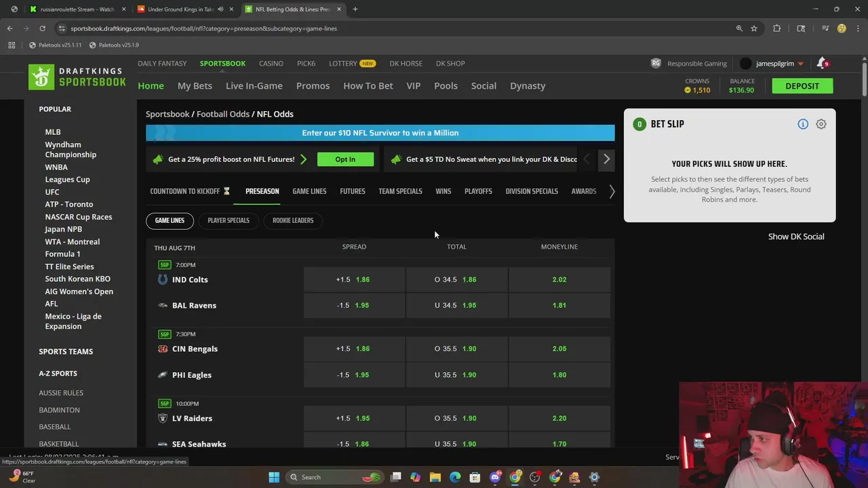Click SGP badge for 7:30PM game
This screenshot has height=488, width=868.
[x=165, y=334]
